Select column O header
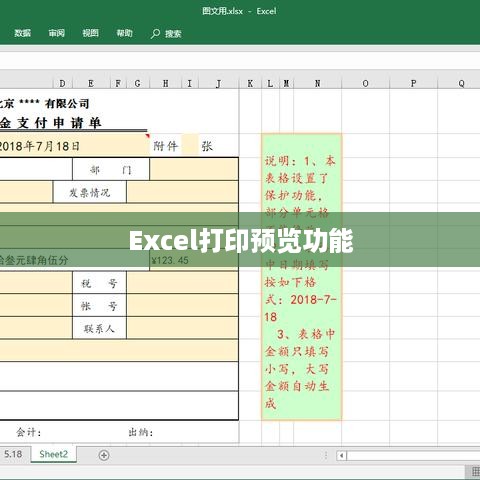 366,83
